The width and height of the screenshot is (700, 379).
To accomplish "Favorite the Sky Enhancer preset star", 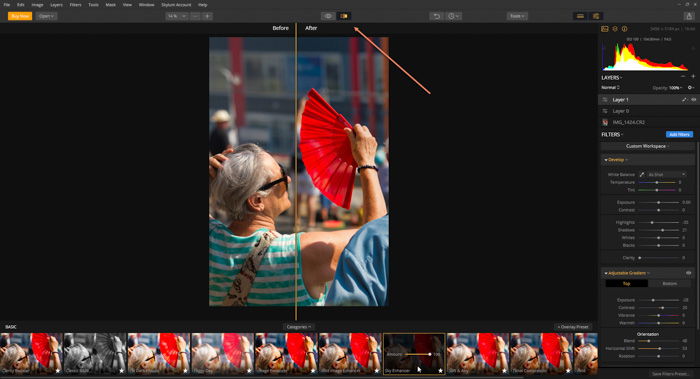I will [441, 371].
